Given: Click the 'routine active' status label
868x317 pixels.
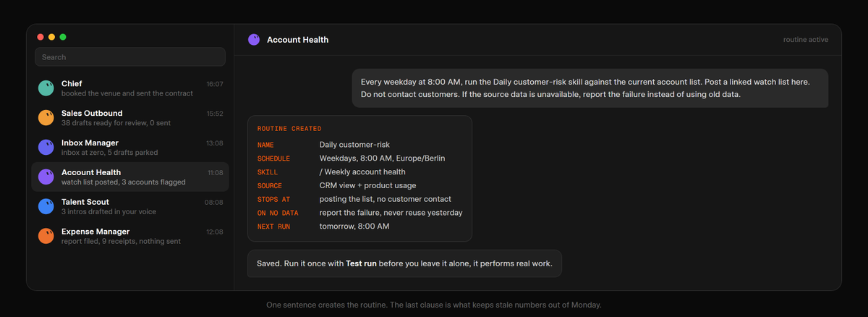Looking at the screenshot, I should (806, 40).
